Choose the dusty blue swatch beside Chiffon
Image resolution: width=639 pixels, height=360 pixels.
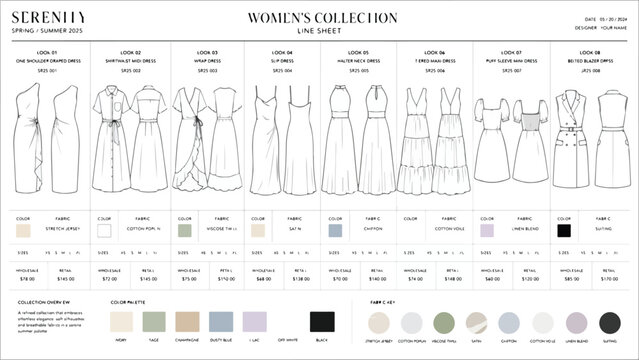(x=335, y=231)
